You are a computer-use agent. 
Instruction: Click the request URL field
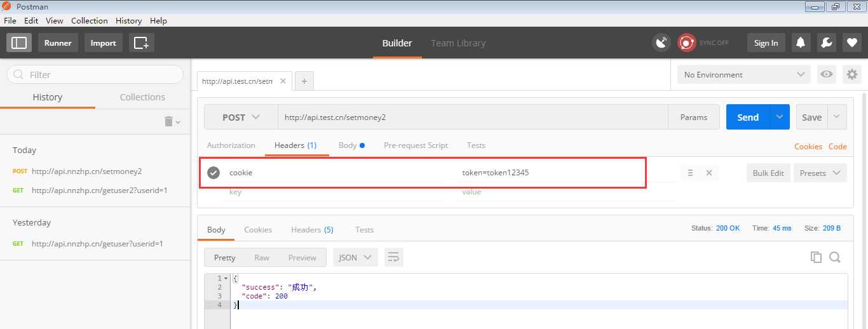(473, 117)
